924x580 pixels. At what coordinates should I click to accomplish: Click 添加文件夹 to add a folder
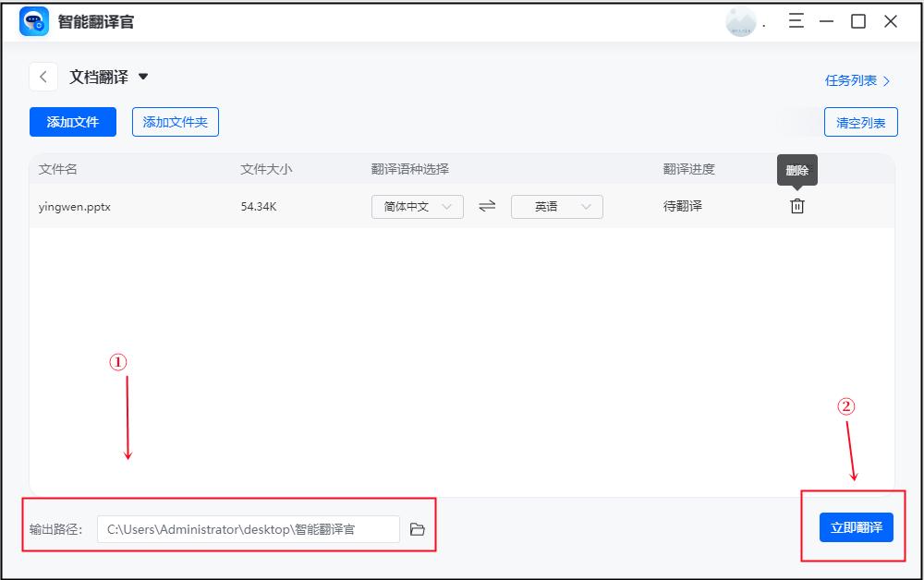(175, 122)
